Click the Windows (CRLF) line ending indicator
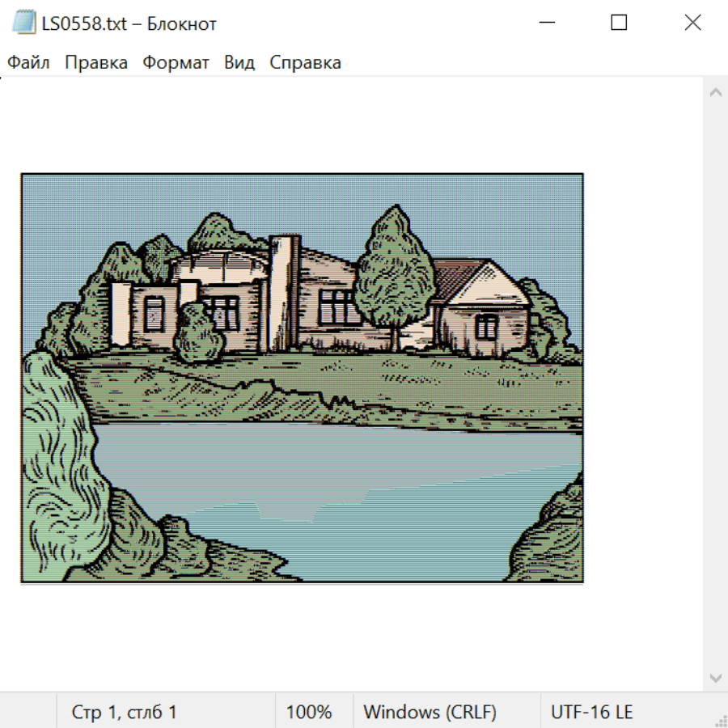728x728 pixels. pos(430,712)
